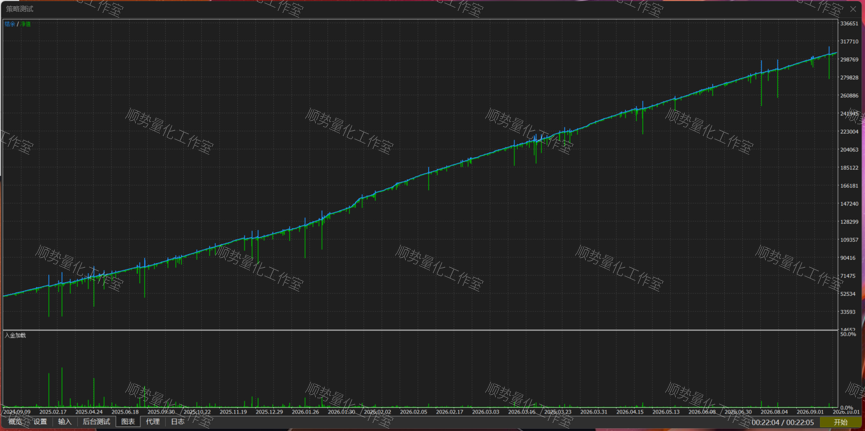The image size is (865, 431).
Task: Click the 52534 y-axis value
Action: click(x=847, y=294)
